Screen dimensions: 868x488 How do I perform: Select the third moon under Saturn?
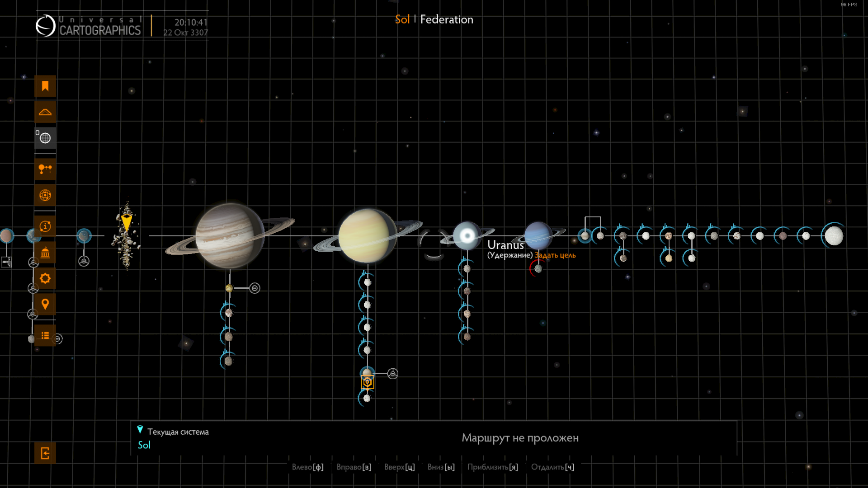click(x=368, y=328)
